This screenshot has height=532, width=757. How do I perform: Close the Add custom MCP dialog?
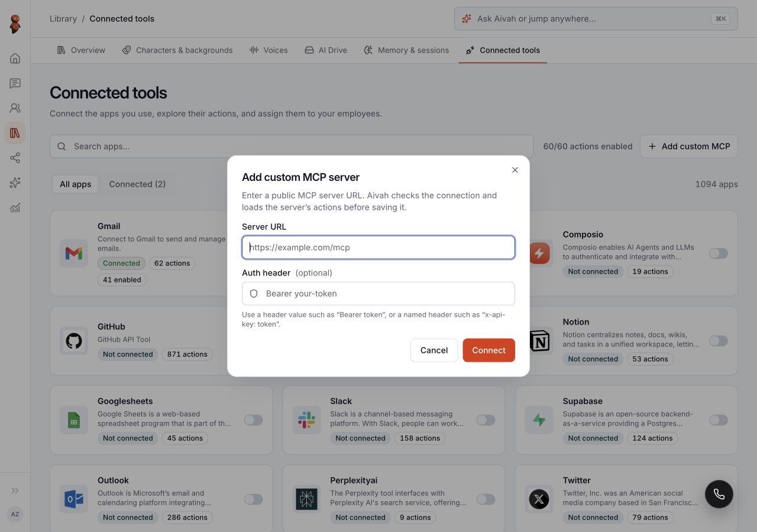(515, 170)
